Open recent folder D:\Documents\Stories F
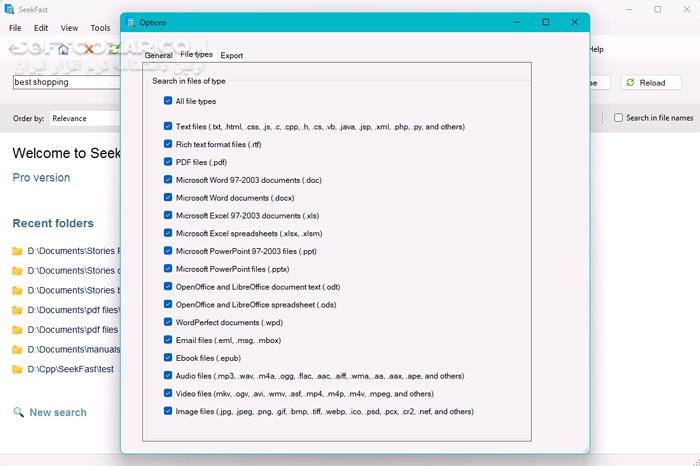This screenshot has height=466, width=700. [74, 251]
